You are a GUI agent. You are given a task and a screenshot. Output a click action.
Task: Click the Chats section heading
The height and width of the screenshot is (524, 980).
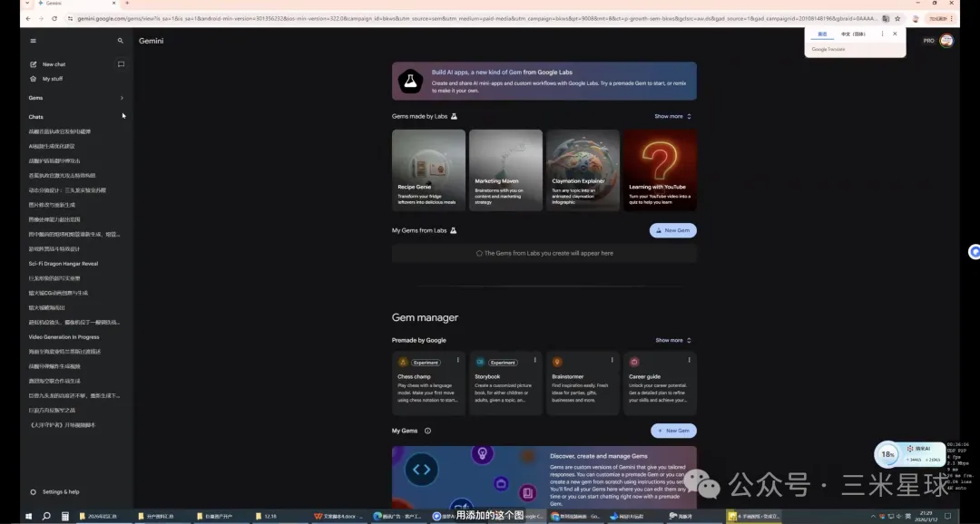[x=35, y=117]
